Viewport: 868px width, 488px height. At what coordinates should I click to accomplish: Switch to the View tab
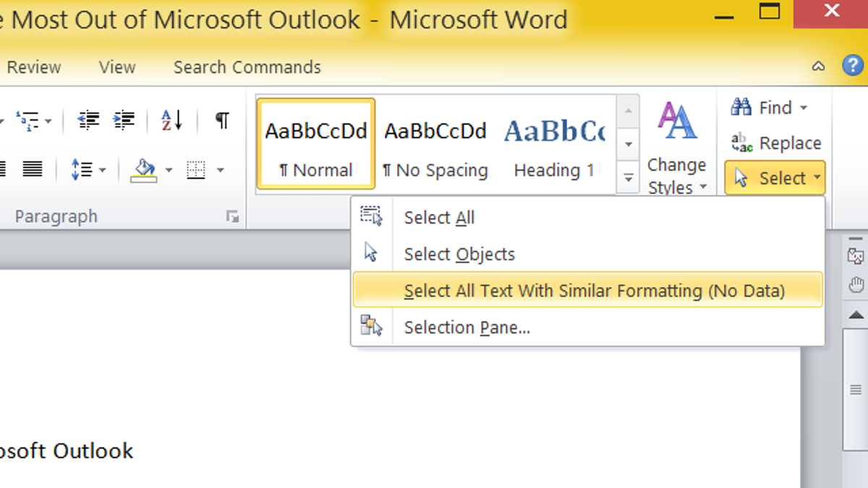point(117,67)
